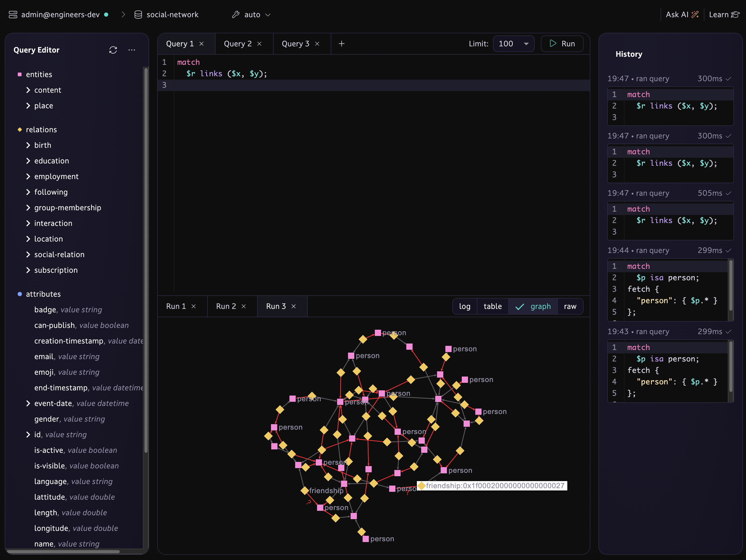The height and width of the screenshot is (560, 746).
Task: Click the horizontal scrollbar under schema tree
Action: coord(64,552)
